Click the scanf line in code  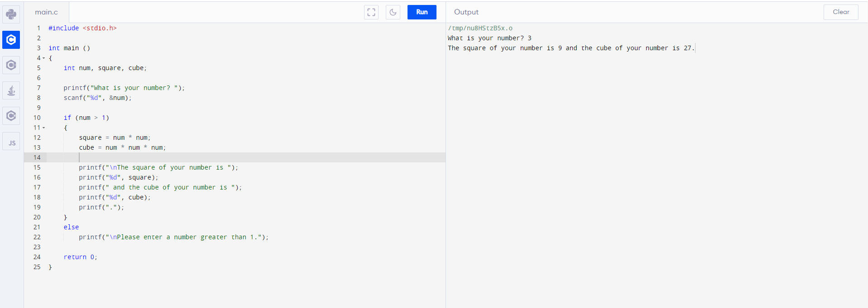tap(98, 98)
